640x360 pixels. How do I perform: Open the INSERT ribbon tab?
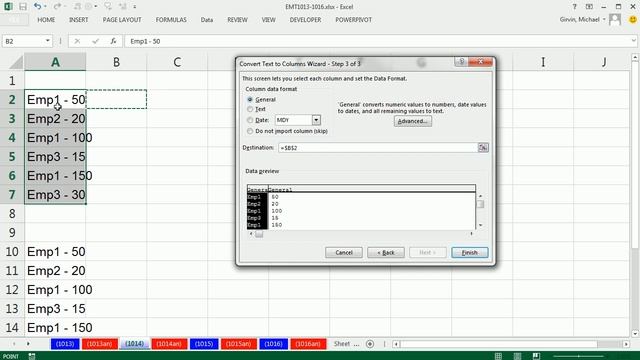click(78, 20)
